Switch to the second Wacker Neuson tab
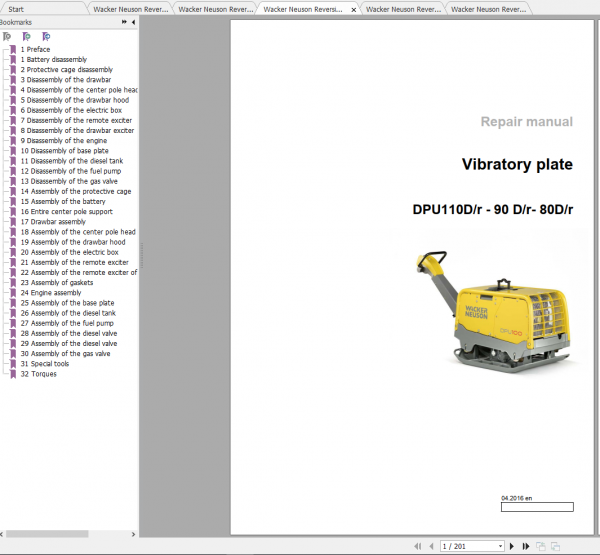This screenshot has width=600, height=555. 215,9
